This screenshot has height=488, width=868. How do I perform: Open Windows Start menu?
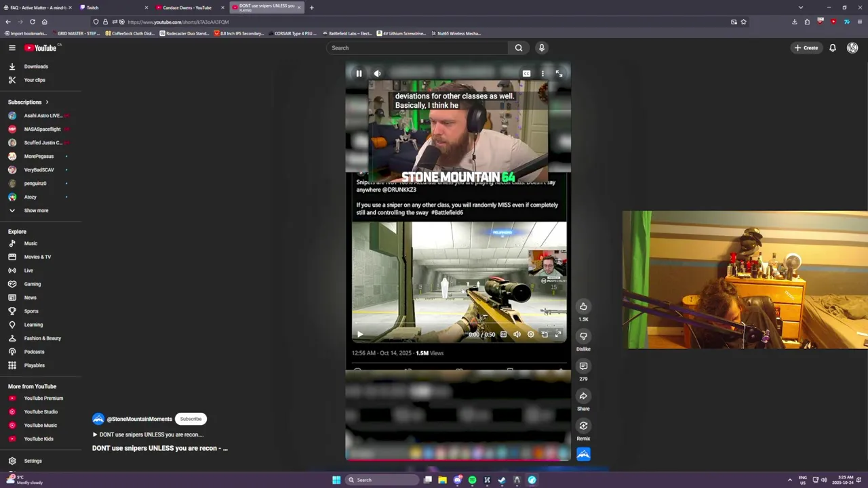(336, 480)
